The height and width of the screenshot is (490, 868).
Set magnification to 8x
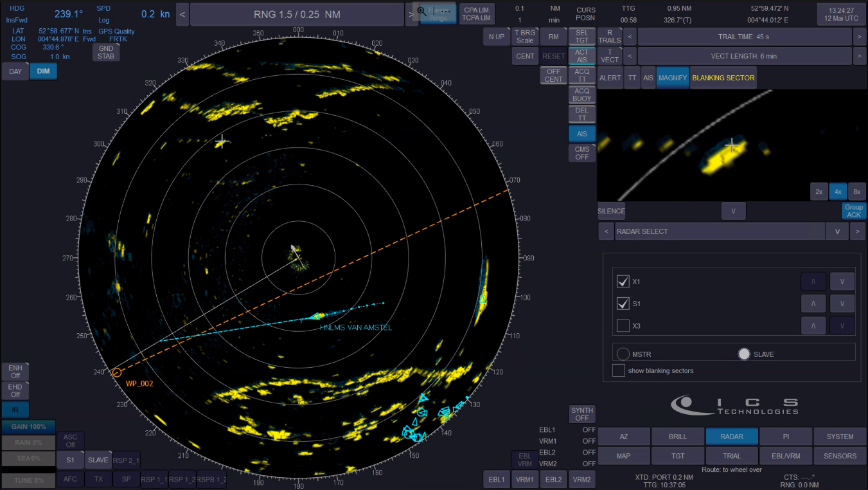[x=857, y=192]
